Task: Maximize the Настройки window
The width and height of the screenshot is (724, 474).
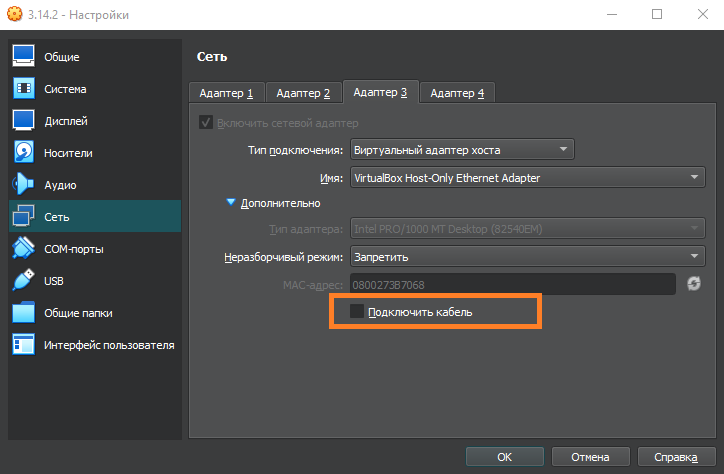Action: point(657,14)
